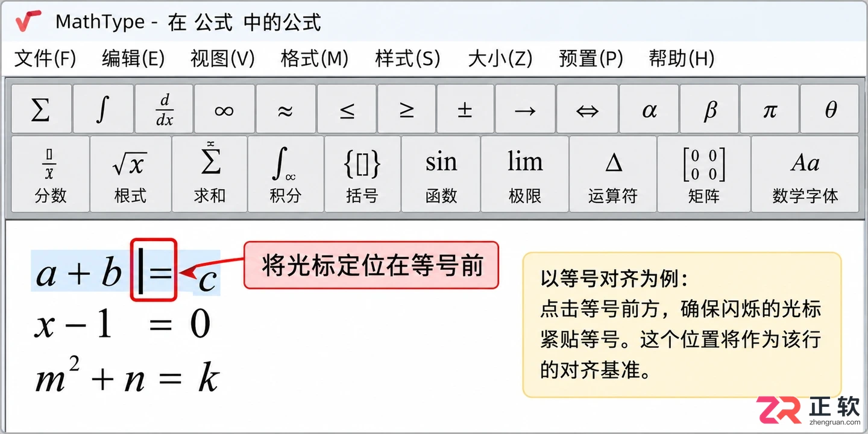The image size is (868, 434).
Task: Open the 矩阵 matrix templates
Action: coord(704,174)
